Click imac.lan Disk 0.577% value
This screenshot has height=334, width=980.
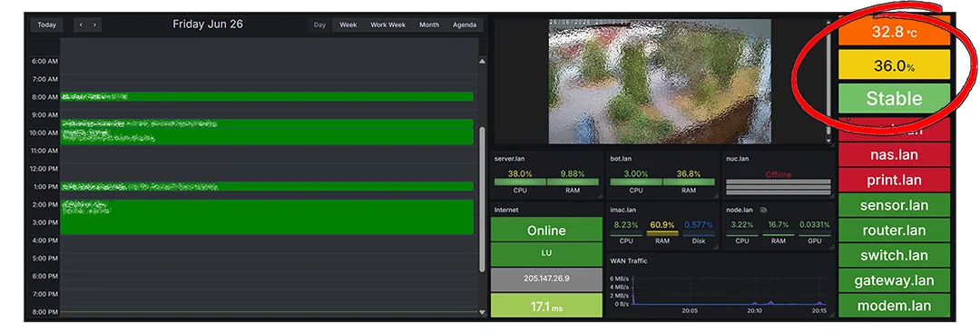tap(699, 224)
